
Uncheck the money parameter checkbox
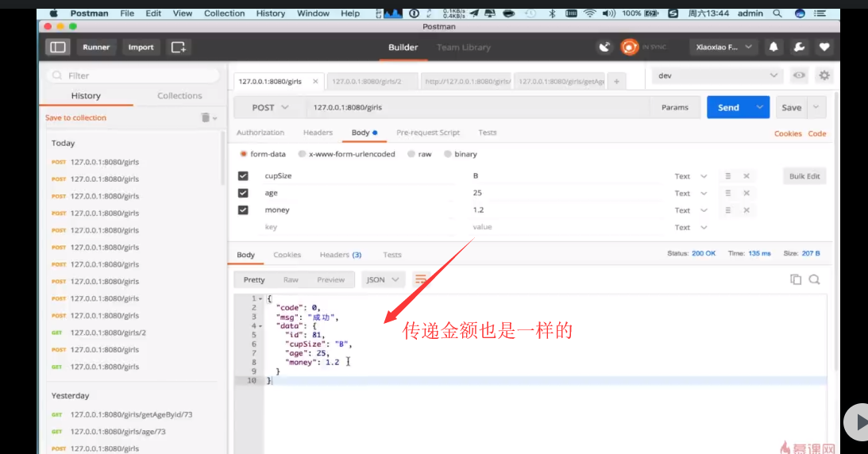click(243, 210)
